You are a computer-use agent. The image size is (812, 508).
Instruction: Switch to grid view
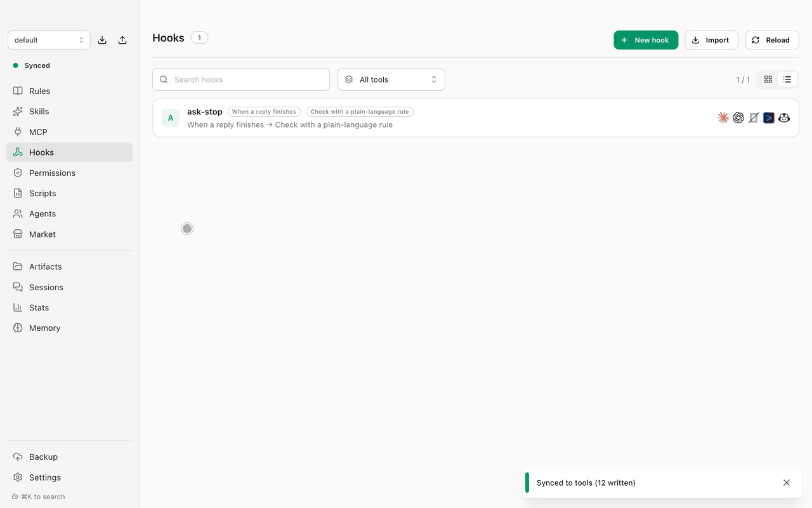(768, 79)
